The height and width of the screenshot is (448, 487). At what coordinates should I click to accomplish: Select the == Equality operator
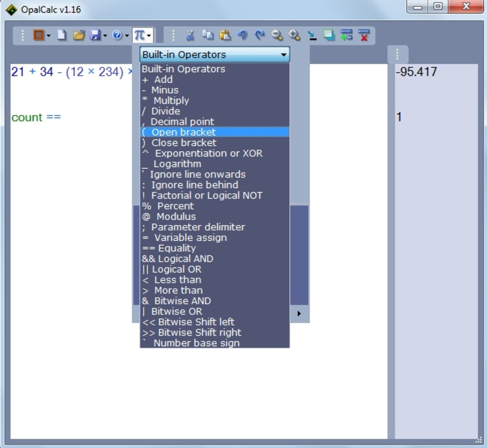215,249
